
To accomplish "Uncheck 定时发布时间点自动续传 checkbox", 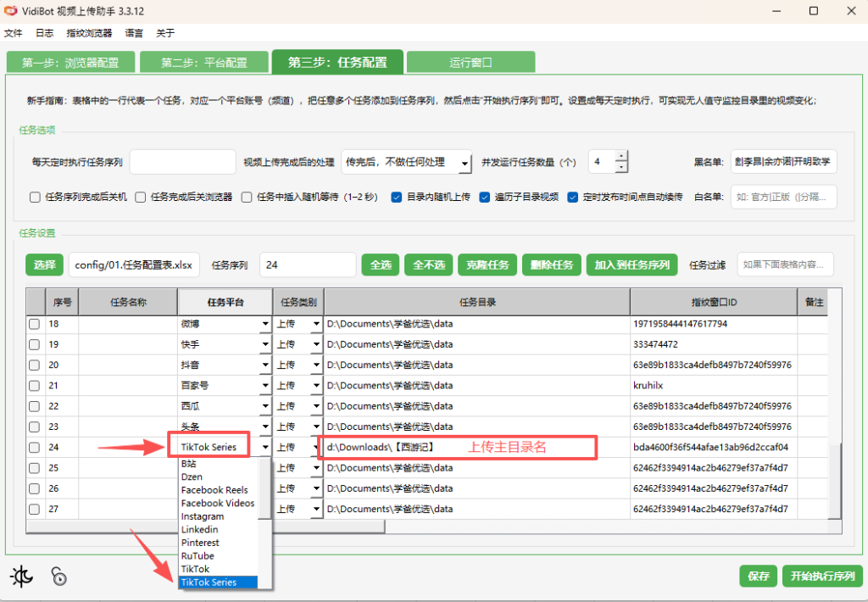I will 573,197.
